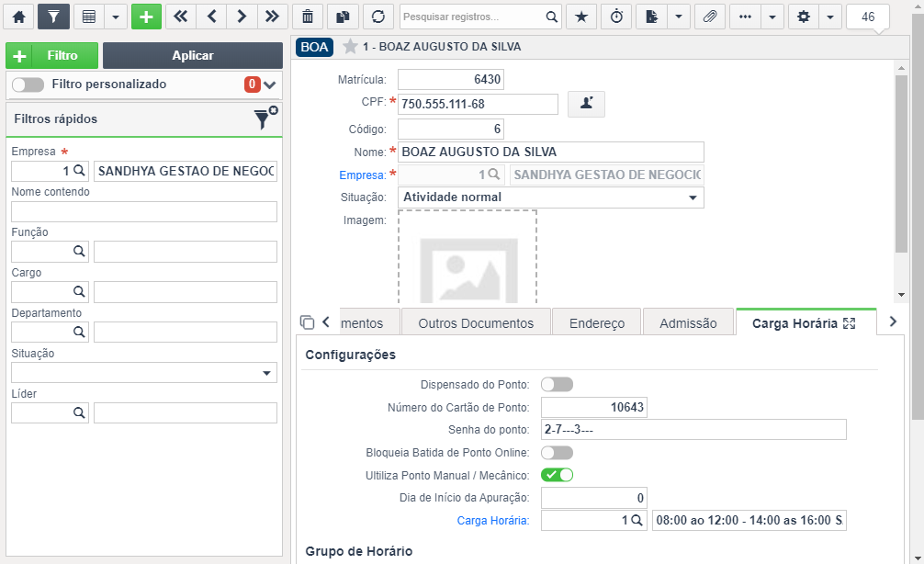Jump to the last record
Screen dimensions: 924x564
[x=272, y=17]
